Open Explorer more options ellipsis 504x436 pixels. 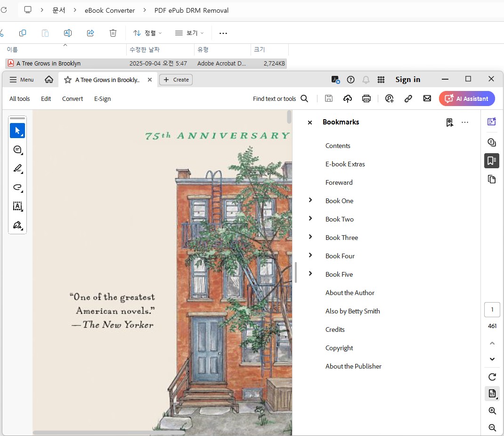223,33
